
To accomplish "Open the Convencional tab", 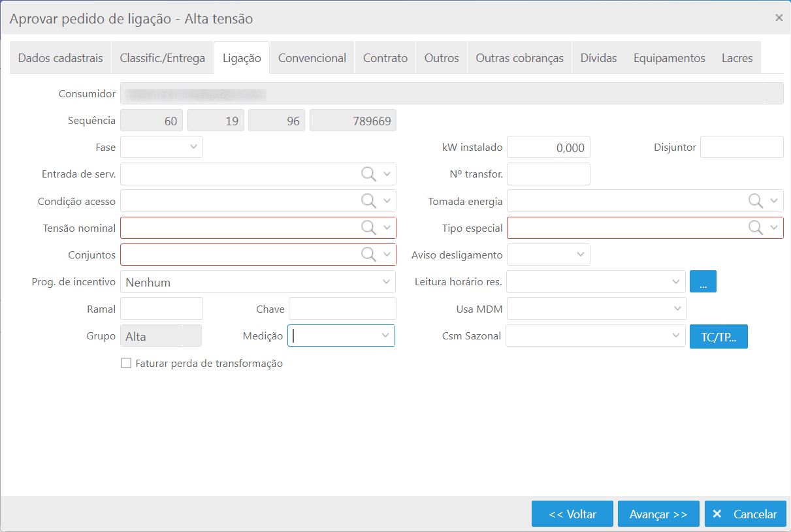I will tap(312, 57).
